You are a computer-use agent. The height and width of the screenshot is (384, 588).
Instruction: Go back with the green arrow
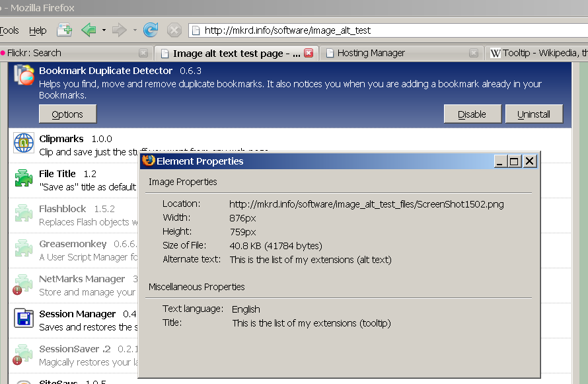pyautogui.click(x=89, y=30)
